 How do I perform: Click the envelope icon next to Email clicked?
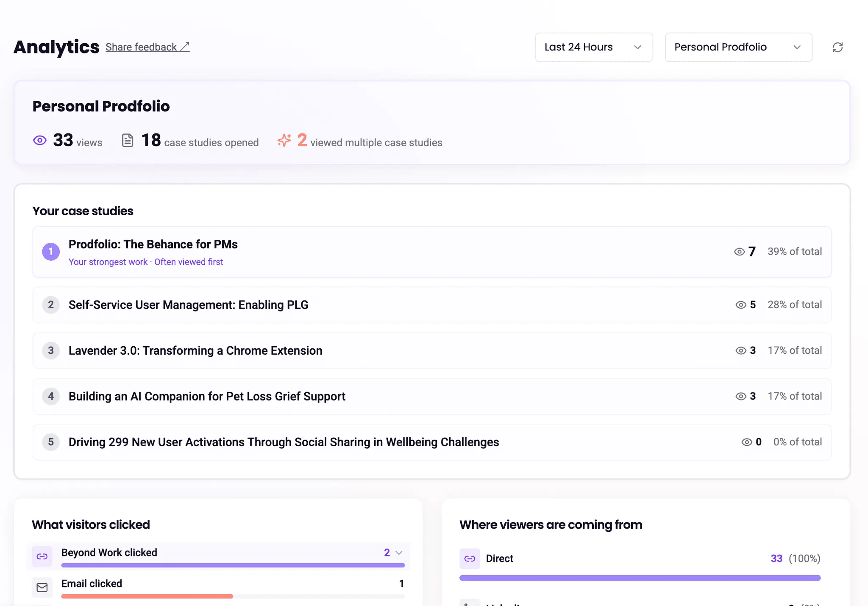coord(42,587)
